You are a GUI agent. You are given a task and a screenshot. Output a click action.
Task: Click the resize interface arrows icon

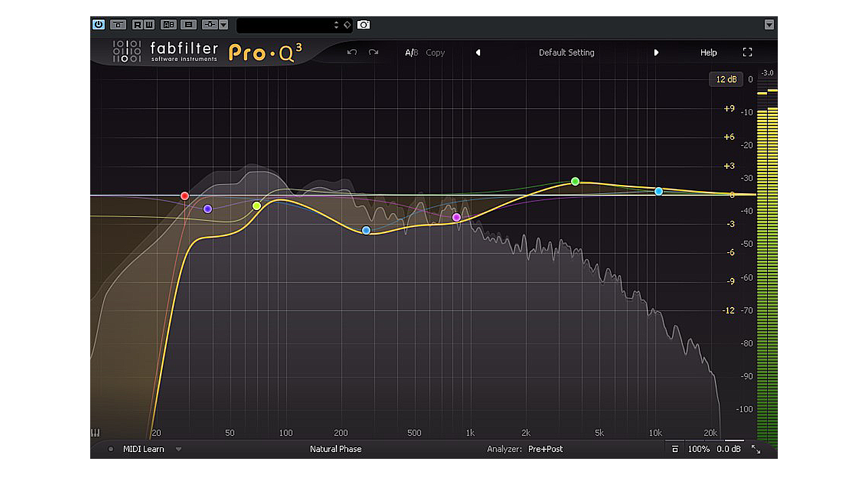(756, 449)
